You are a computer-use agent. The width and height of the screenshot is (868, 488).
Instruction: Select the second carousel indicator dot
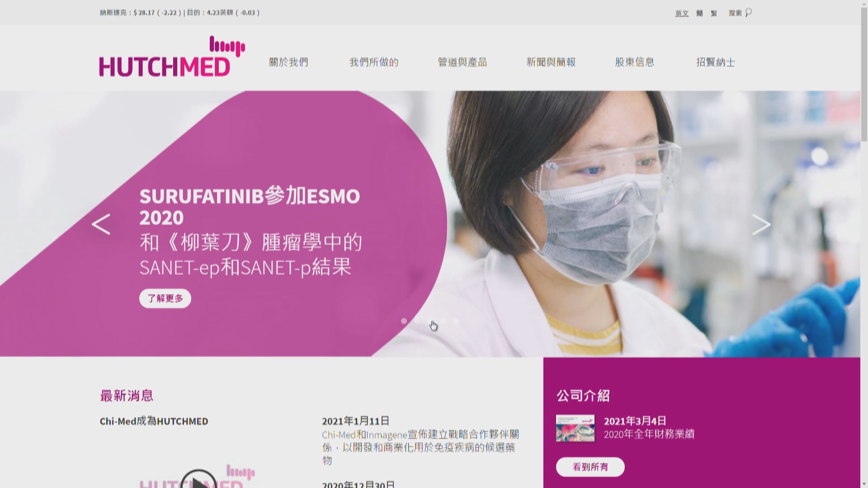pyautogui.click(x=417, y=321)
